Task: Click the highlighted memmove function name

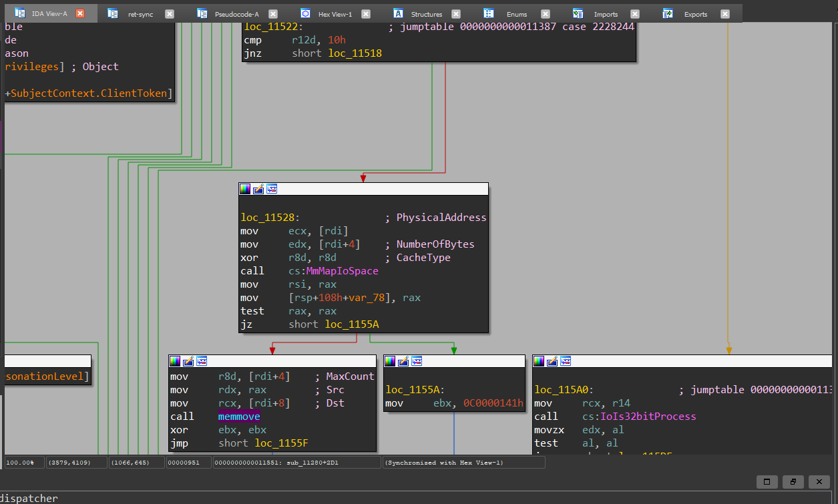Action: (238, 417)
